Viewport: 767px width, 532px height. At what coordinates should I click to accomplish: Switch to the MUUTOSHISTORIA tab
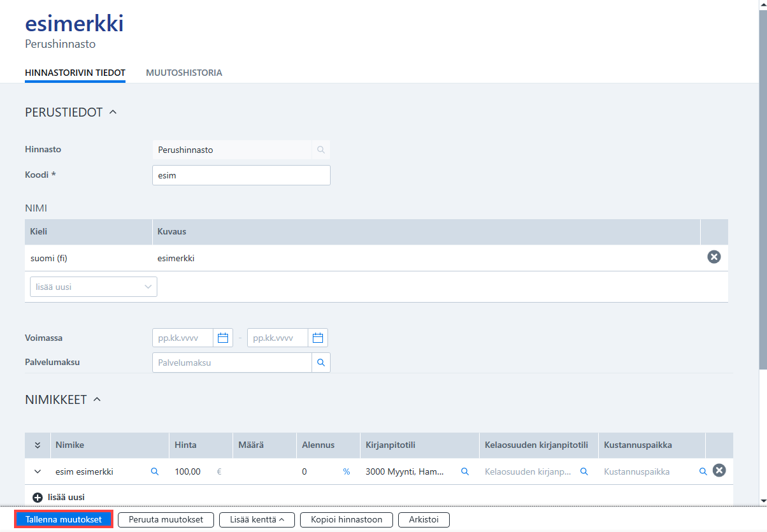(184, 73)
